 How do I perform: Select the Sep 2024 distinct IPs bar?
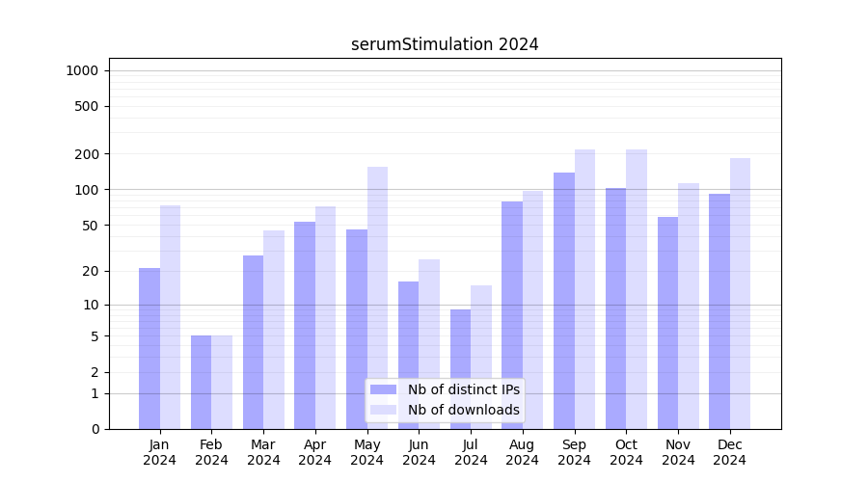coord(564,301)
